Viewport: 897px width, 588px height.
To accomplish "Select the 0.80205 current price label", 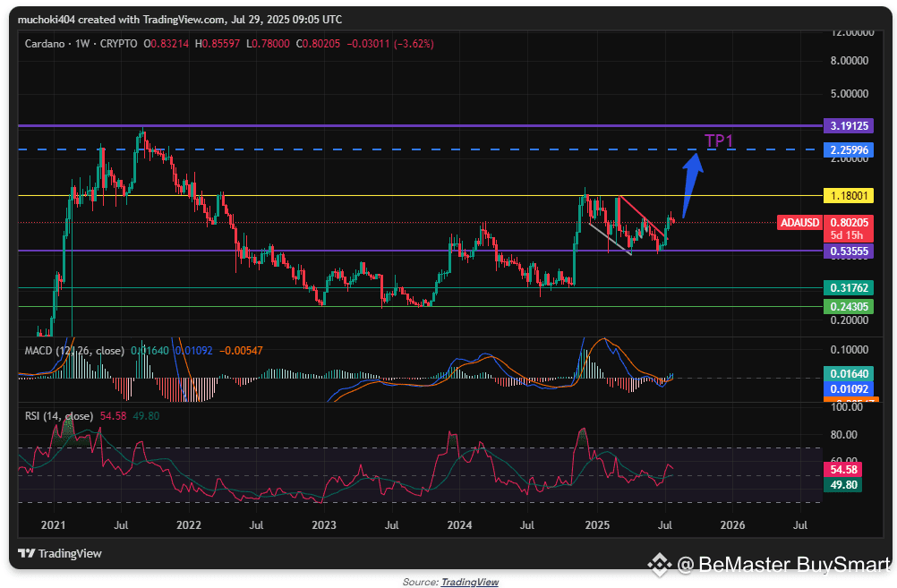I will 849,223.
